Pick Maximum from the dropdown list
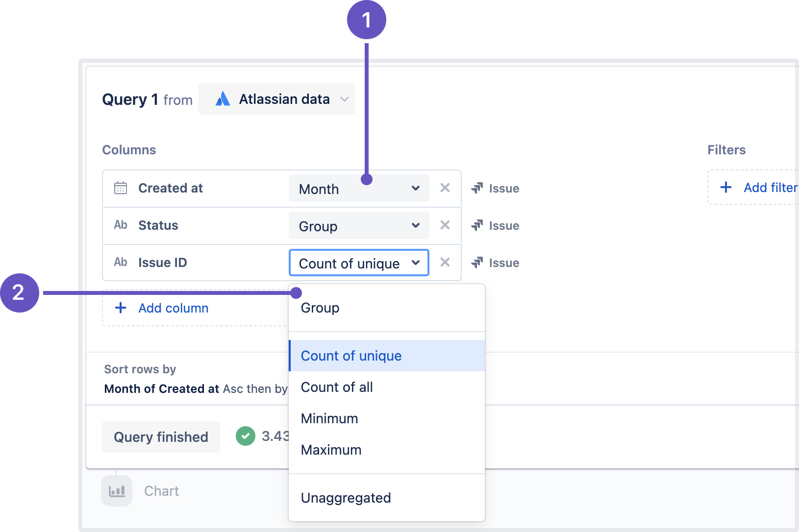Viewport: 799px width, 532px height. [331, 450]
